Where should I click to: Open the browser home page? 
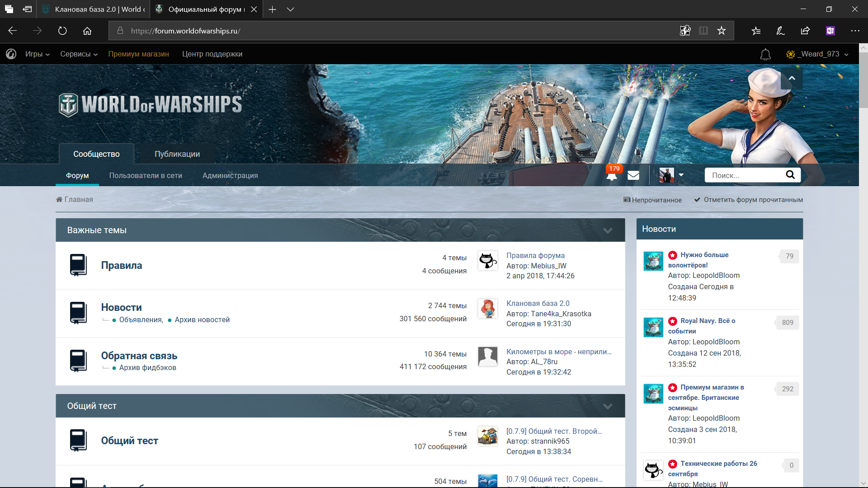tap(87, 31)
